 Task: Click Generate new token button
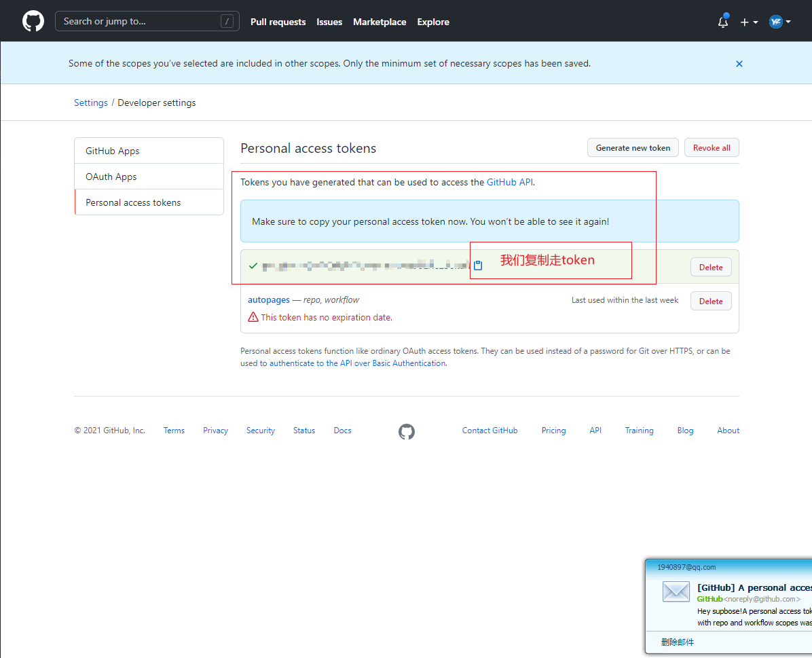coord(633,147)
